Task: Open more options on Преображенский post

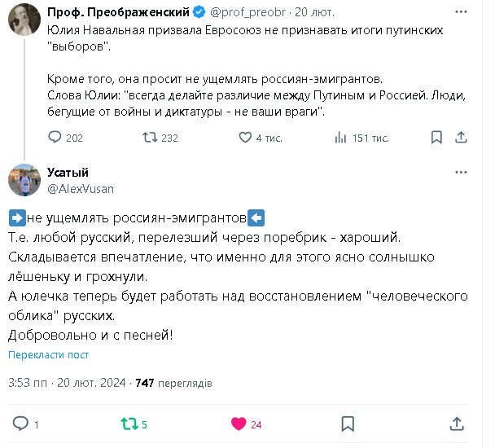Action: tap(462, 12)
